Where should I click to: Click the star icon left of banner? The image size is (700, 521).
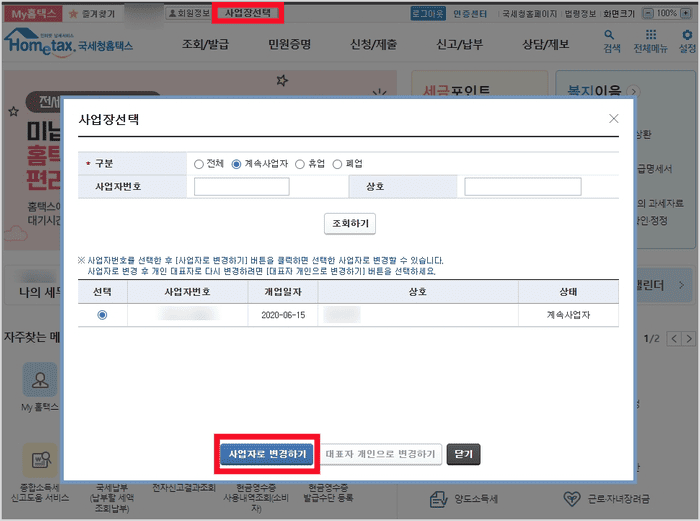[x=13, y=111]
